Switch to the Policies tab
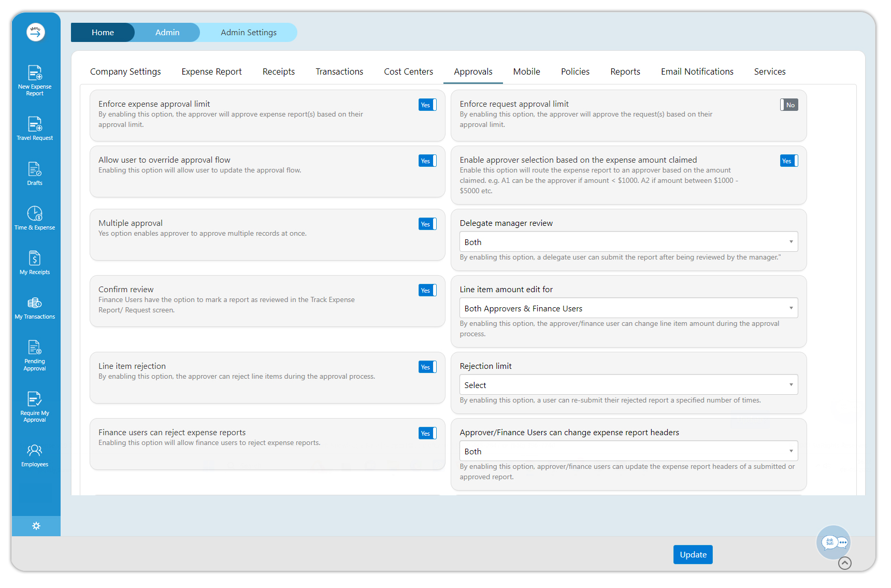The height and width of the screenshot is (588, 891). pos(575,71)
